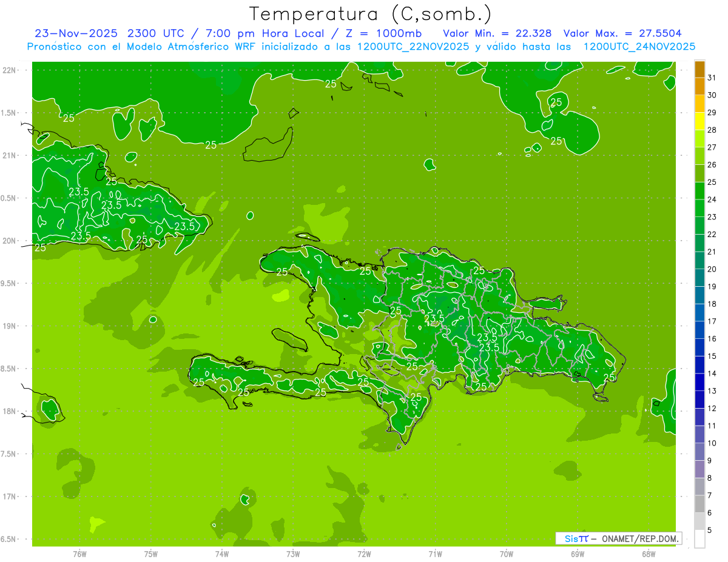Click the '22N' latitude axis label
The height and width of the screenshot is (562, 728).
9,70
